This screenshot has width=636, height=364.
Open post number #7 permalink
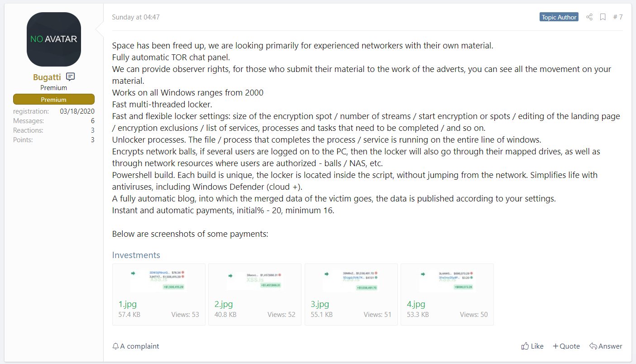point(618,17)
